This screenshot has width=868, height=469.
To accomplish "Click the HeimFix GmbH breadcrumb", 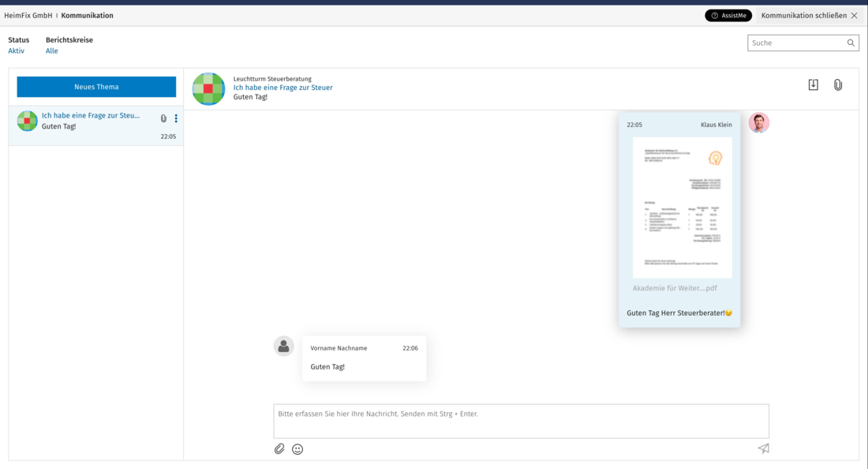I will (x=28, y=16).
